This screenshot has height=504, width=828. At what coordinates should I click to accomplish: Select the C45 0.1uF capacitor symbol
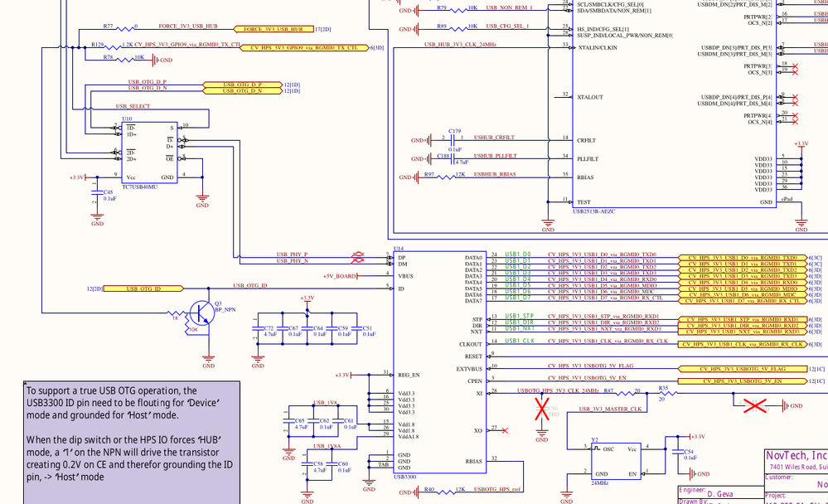[97, 195]
